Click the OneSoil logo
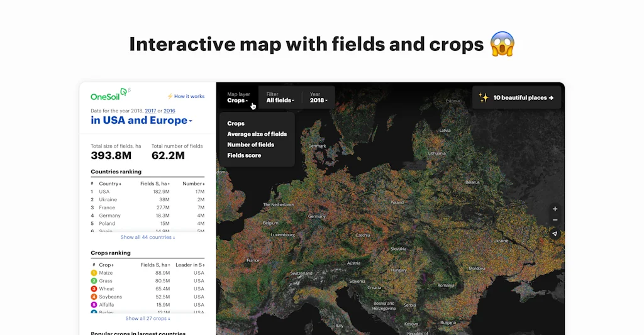 coord(109,95)
